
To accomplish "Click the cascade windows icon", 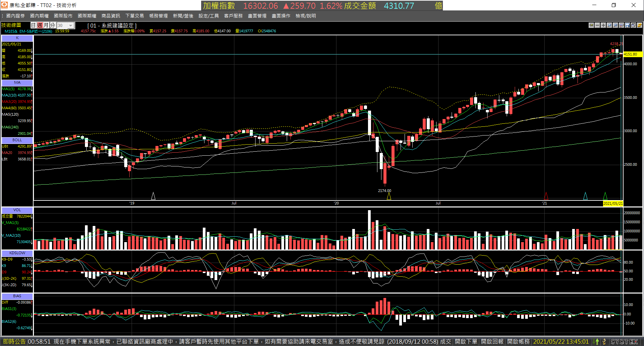I will click(634, 25).
